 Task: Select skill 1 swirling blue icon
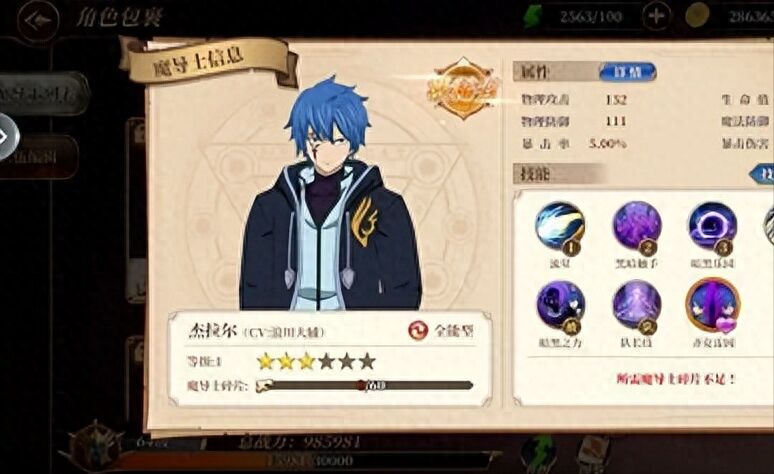[560, 227]
